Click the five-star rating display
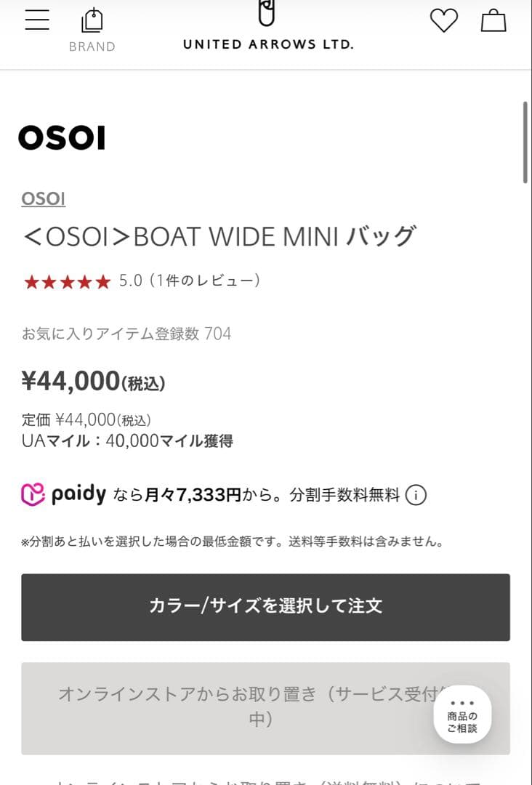Viewport: 532px width, 785px height. tap(67, 280)
